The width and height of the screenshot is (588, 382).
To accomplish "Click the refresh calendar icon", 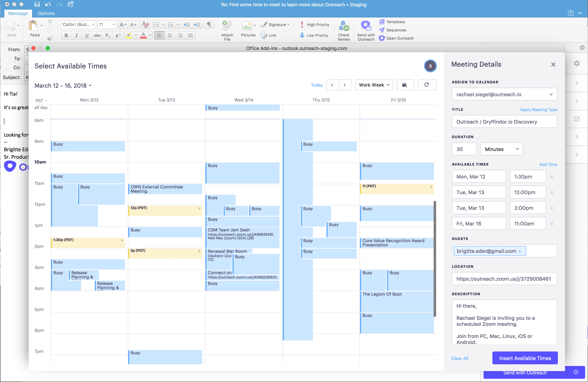I will 426,85.
